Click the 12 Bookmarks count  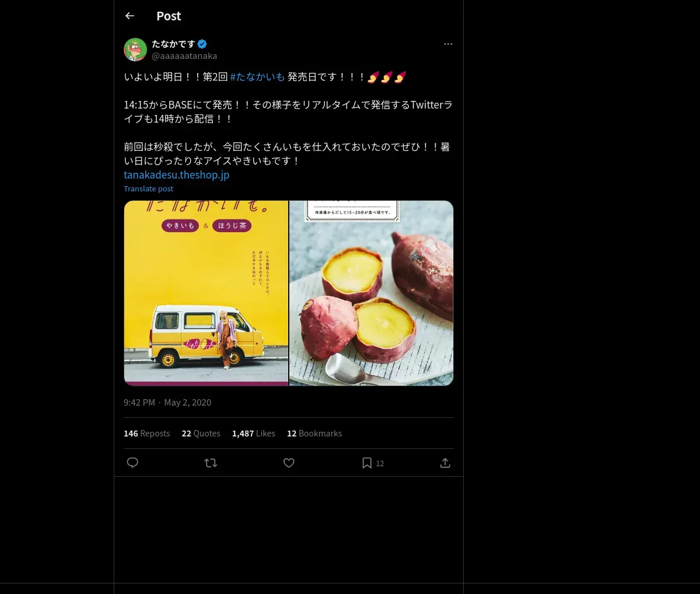(x=314, y=434)
